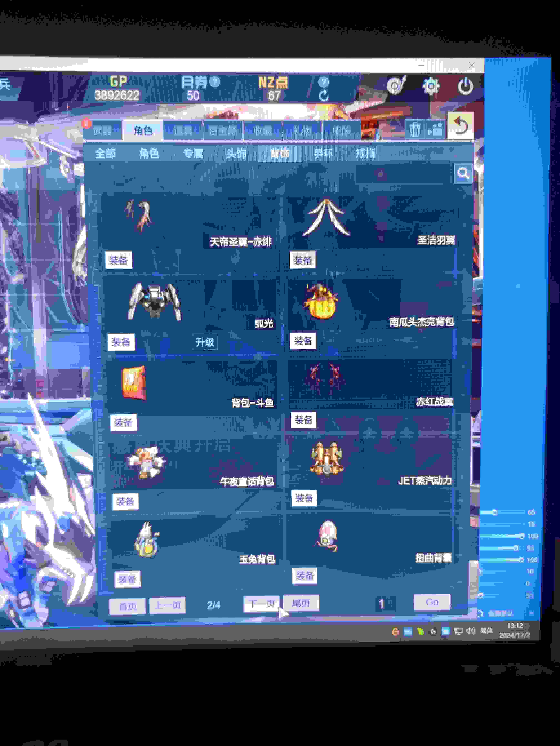This screenshot has height=746, width=560.
Task: Select the 全部 filter
Action: click(x=105, y=153)
